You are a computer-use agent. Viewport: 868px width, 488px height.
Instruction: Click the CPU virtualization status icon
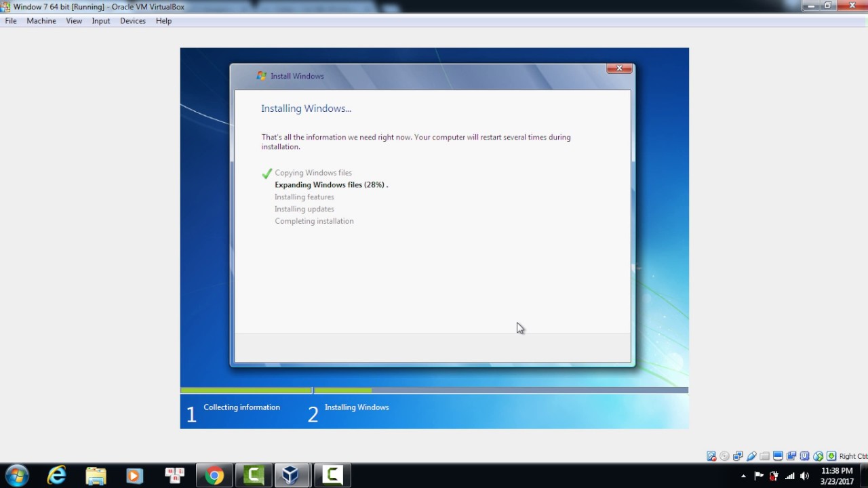click(x=805, y=456)
